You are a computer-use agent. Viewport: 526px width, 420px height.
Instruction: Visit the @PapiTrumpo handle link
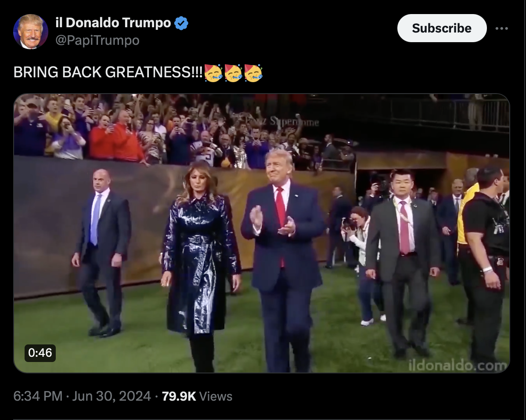click(x=97, y=40)
